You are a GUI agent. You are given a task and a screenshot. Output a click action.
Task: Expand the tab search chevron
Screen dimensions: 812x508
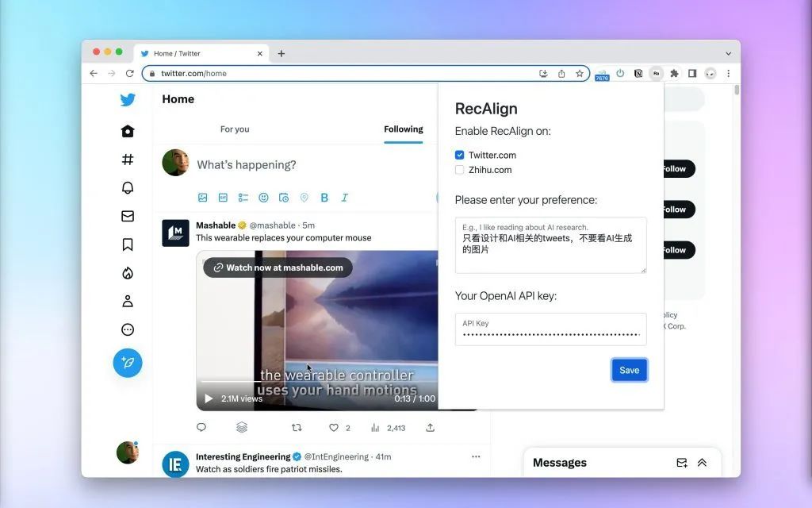728,53
